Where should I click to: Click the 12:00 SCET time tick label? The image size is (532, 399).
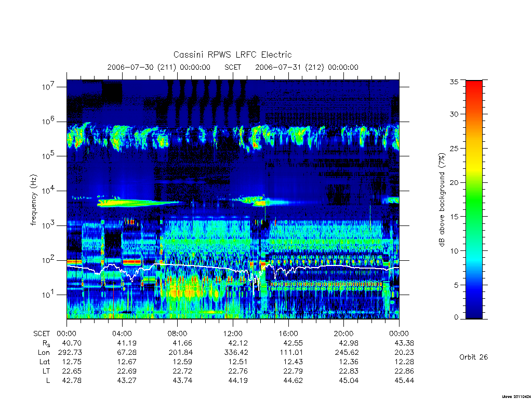pyautogui.click(x=233, y=334)
